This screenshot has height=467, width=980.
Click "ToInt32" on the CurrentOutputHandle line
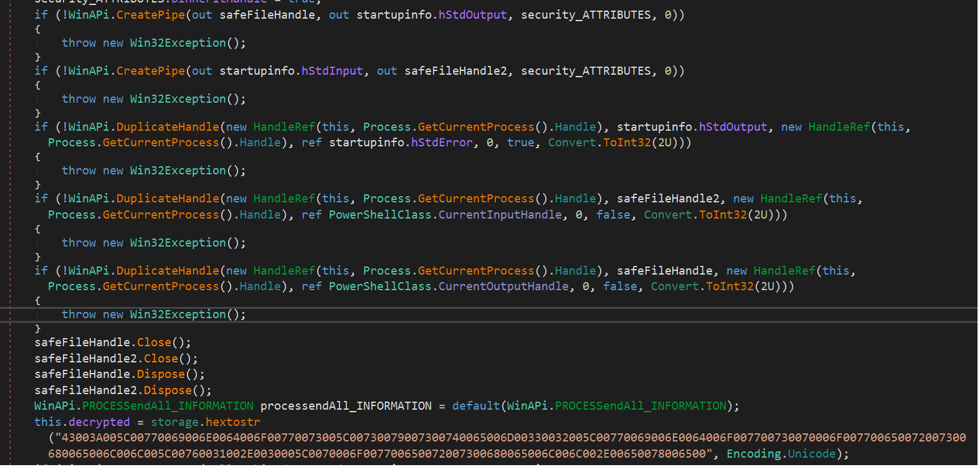click(x=730, y=286)
